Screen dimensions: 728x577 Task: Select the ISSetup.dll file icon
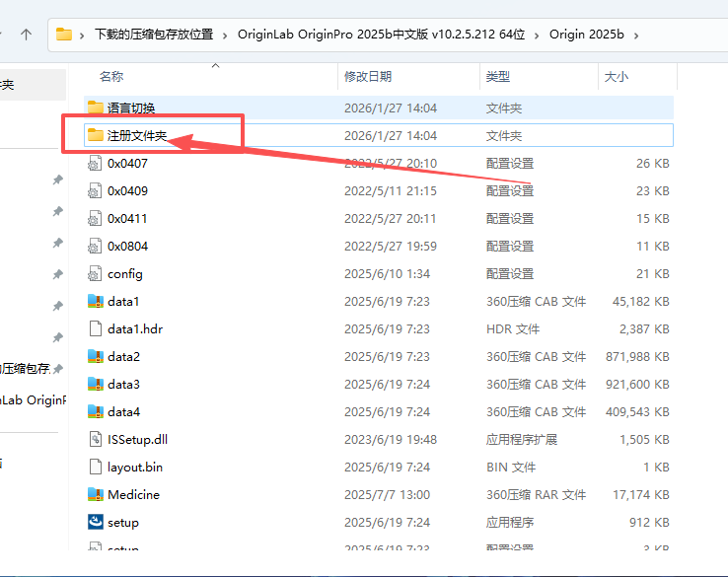coord(95,439)
